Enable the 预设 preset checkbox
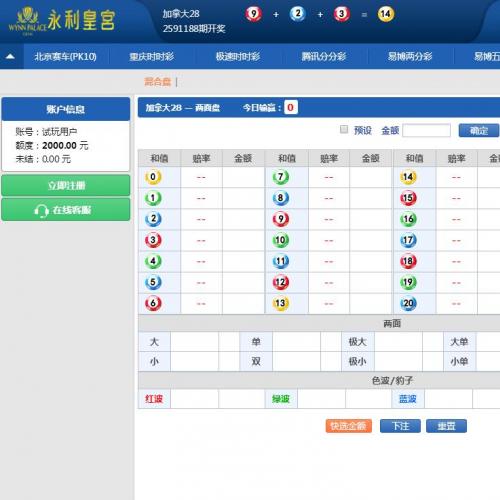 click(x=344, y=129)
